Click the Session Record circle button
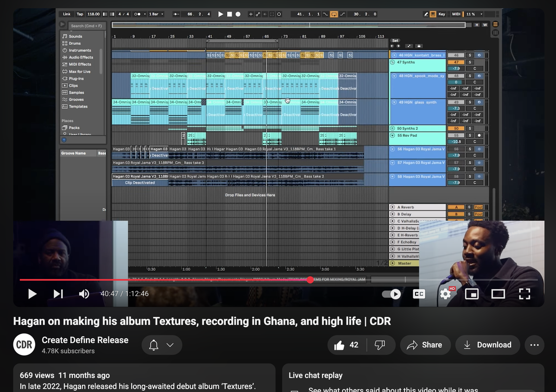Image resolution: width=556 pixels, height=392 pixels. pos(278,14)
